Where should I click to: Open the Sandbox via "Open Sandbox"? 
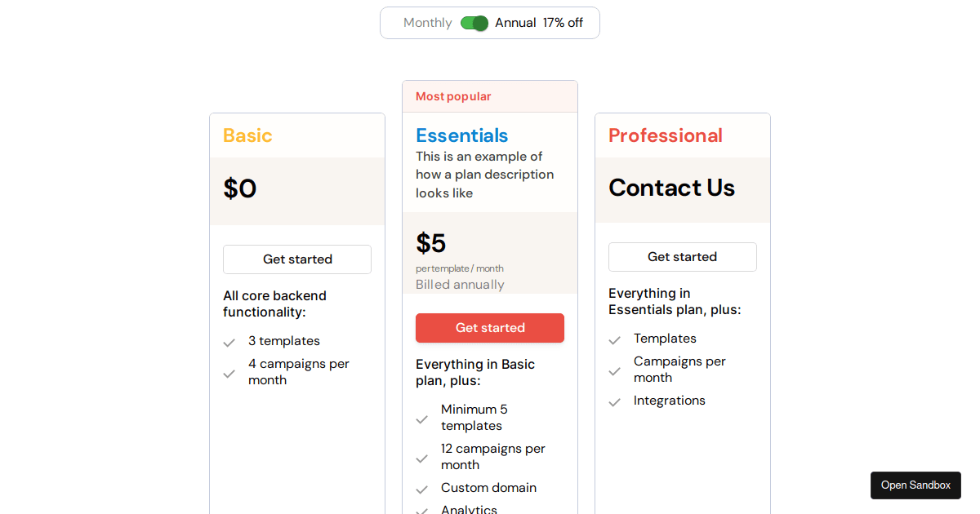click(915, 485)
